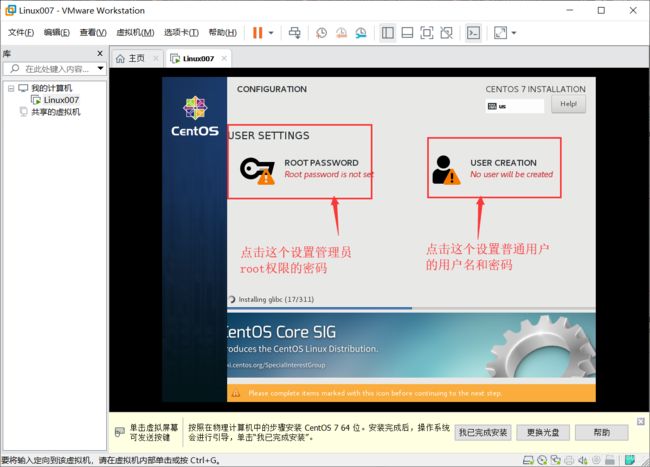Viewport: 650px width, 467px height.
Task: Click the network adapter status icon
Action: (555, 460)
